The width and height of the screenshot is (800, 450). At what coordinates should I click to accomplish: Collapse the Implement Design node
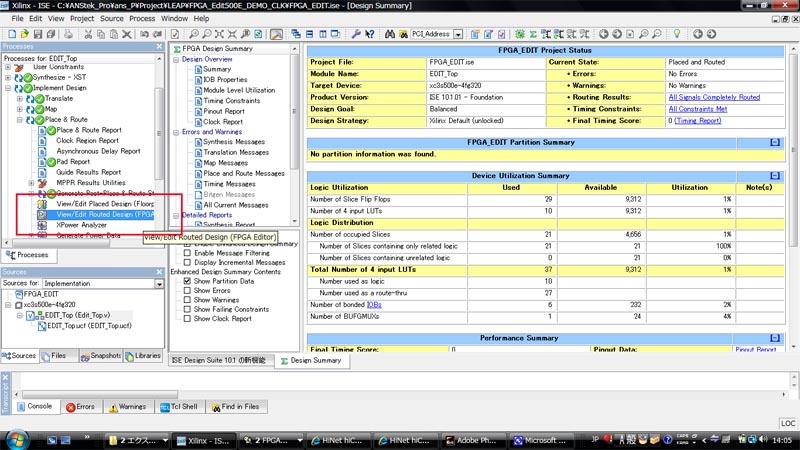click(8, 88)
